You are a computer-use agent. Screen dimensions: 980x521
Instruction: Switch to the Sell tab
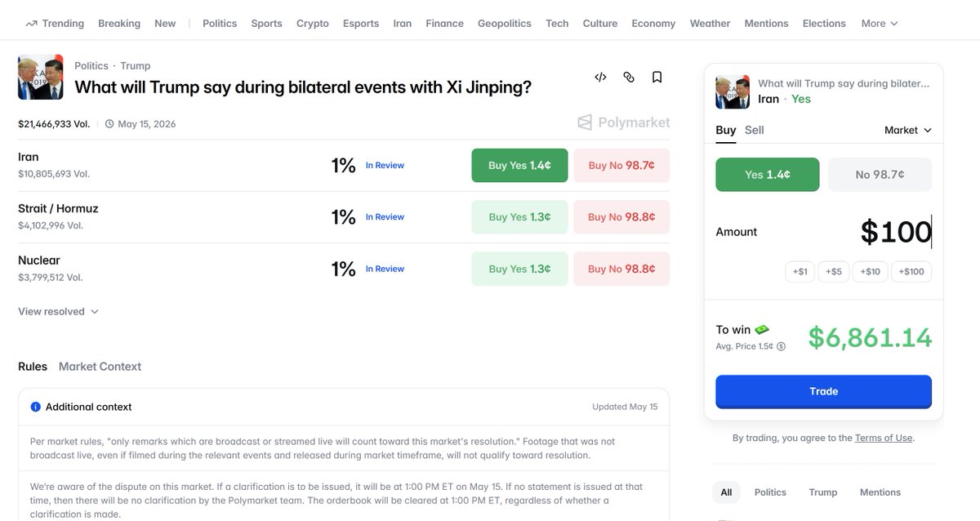point(755,130)
